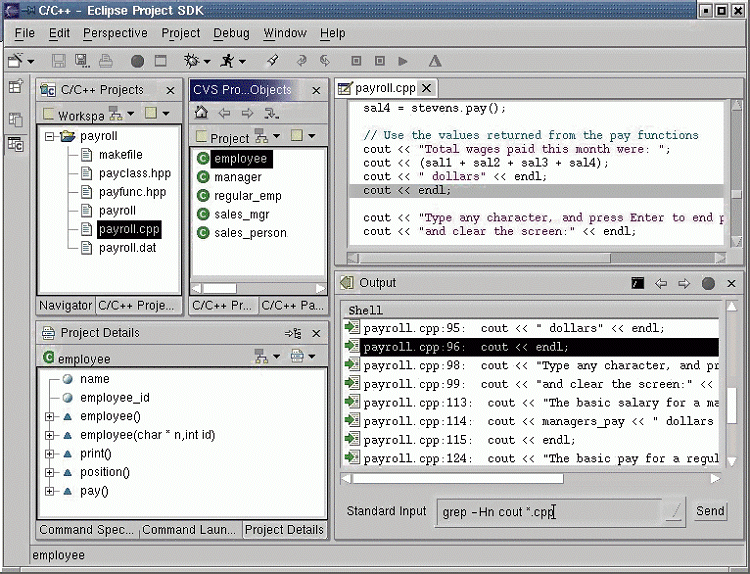This screenshot has width=750, height=574.
Task: Click the Output shell horizontal scrollbar thumb
Action: click(458, 478)
